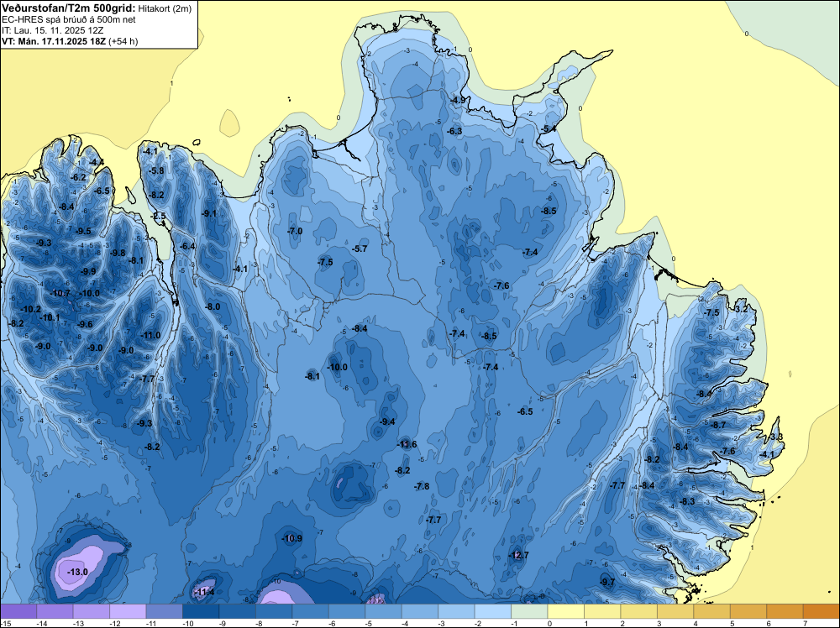This screenshot has height=628, width=840.
Task: Click the darkest purple legend swatch between -15 and -14
Action: tap(18, 611)
